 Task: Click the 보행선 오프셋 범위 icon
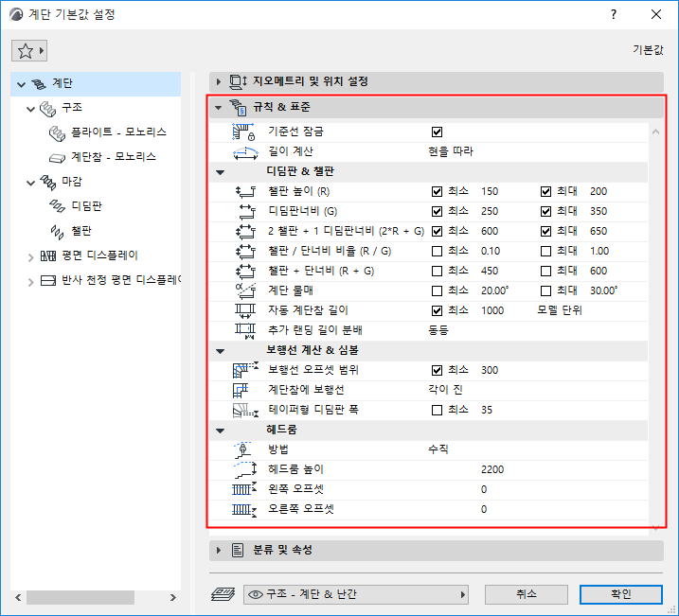(245, 370)
